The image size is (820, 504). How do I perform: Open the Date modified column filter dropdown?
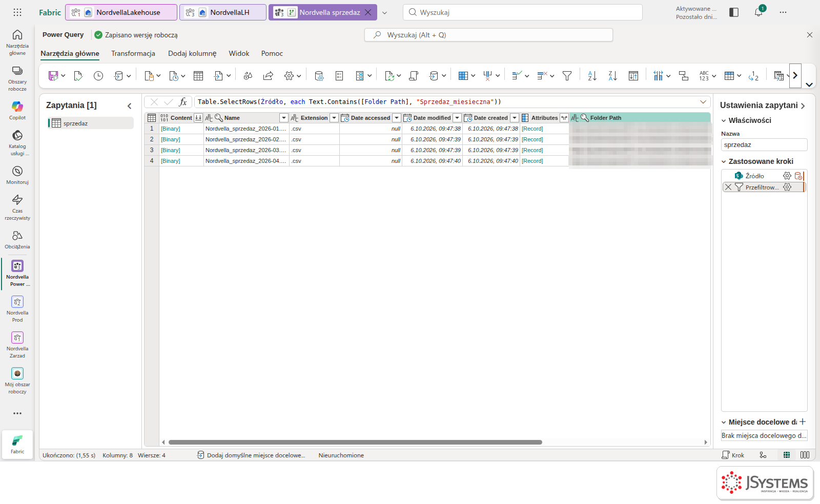point(457,118)
